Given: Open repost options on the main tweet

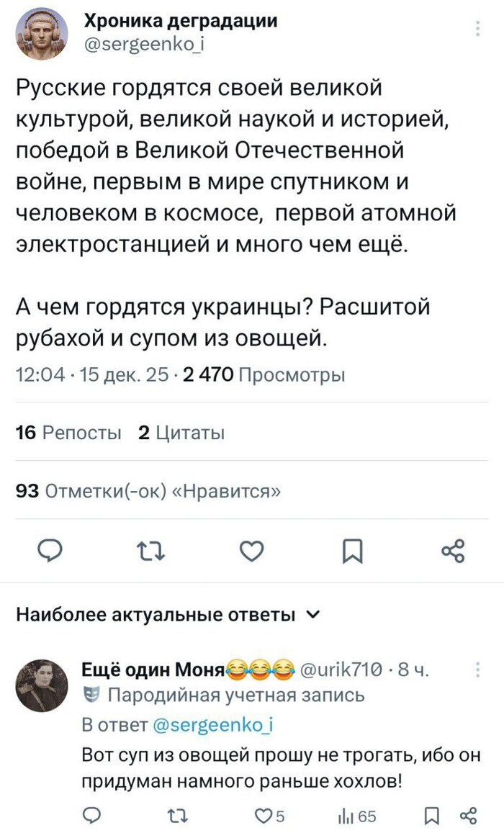Looking at the screenshot, I should coord(151,551).
